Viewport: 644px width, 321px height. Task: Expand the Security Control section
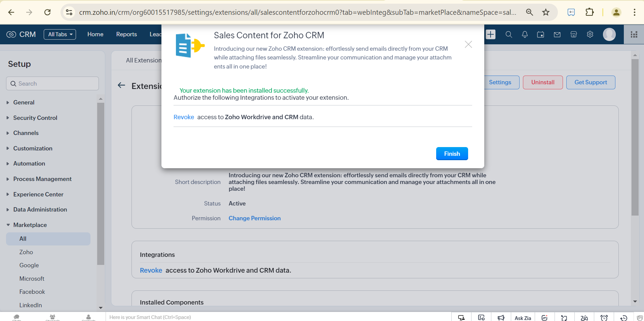click(x=35, y=118)
